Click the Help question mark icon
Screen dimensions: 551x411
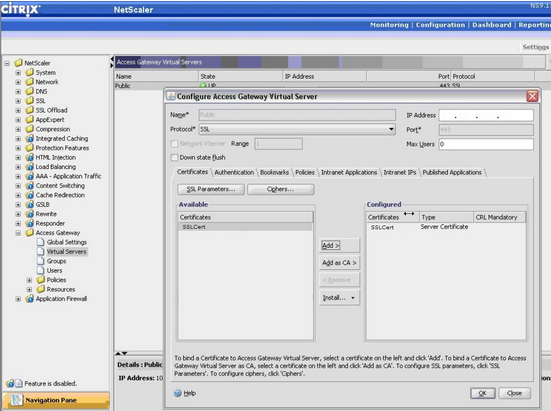click(178, 393)
